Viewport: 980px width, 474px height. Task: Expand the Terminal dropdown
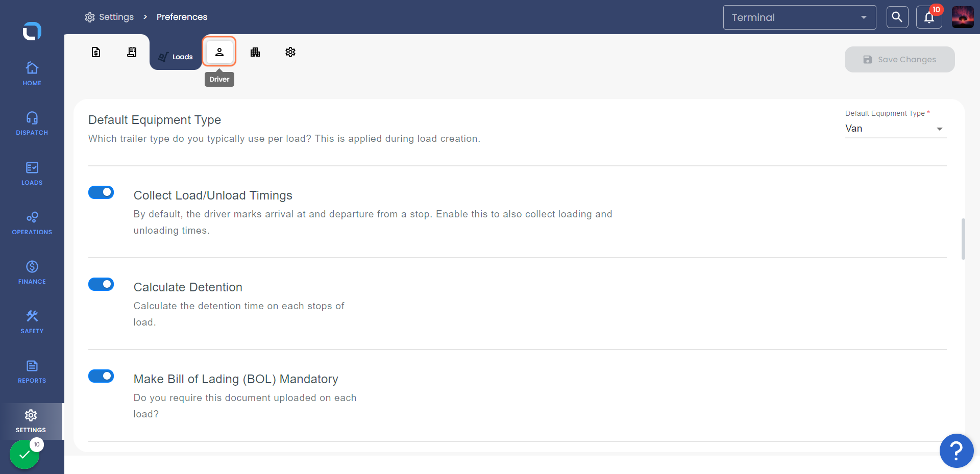coord(799,17)
